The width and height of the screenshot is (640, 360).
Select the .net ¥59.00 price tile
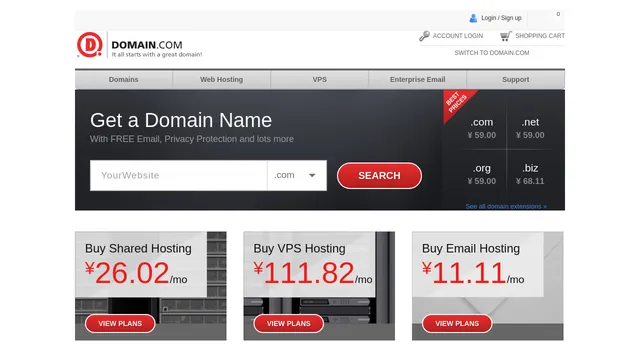[x=530, y=128]
